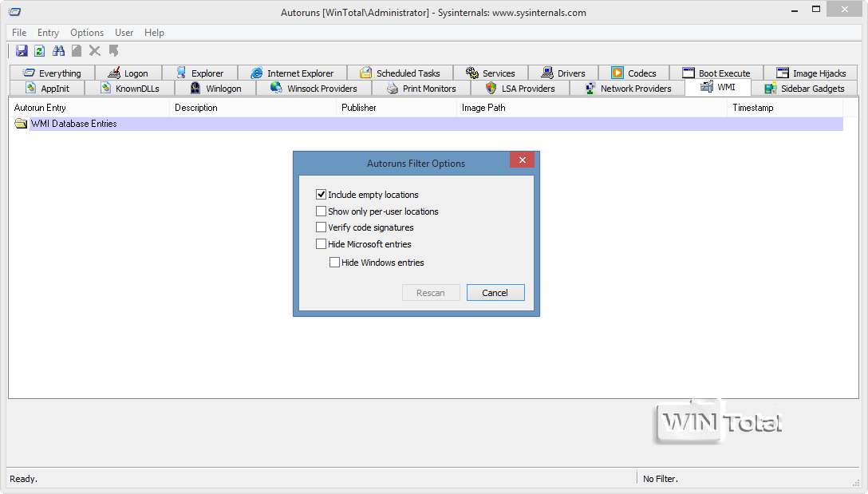Sort by Autorun Entry column header
Viewport: 868px width, 494px height.
pos(89,108)
